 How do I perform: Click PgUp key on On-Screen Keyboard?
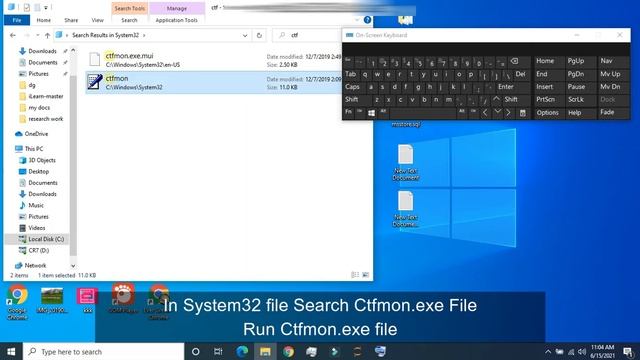(x=576, y=61)
